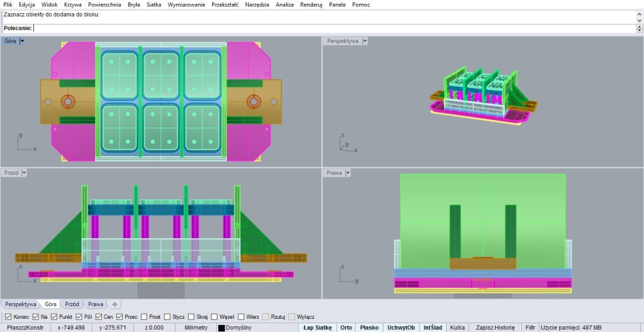
Task: Step up in the command line spinner
Action: 640,26
